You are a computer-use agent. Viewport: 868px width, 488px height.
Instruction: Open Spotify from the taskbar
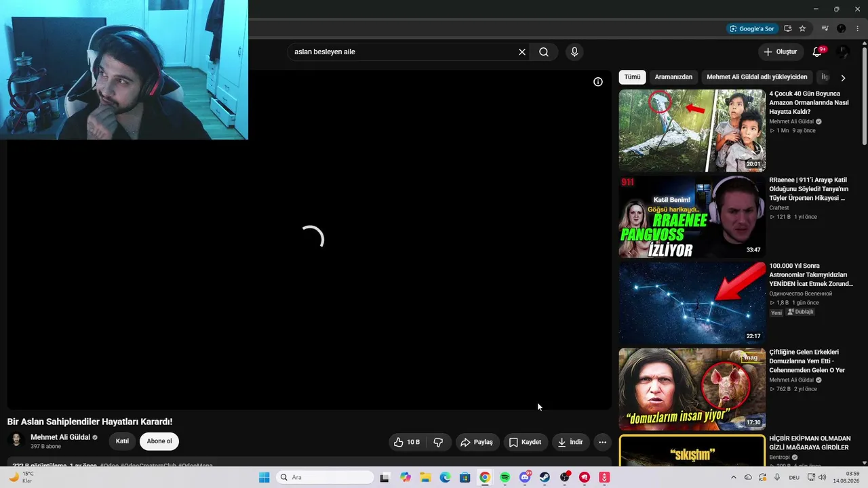pyautogui.click(x=505, y=477)
